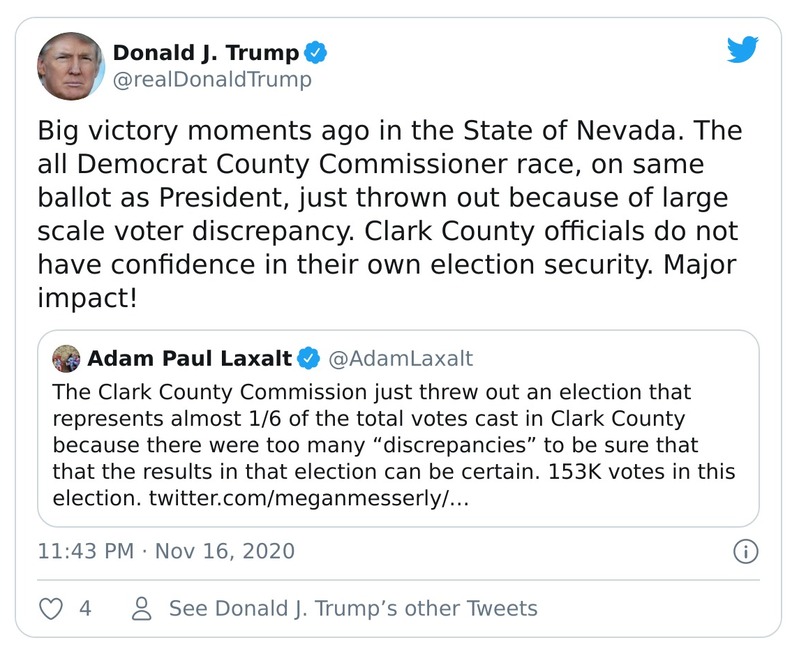
Task: Click the verified badge beside Donald J. Trump
Action: (x=316, y=52)
